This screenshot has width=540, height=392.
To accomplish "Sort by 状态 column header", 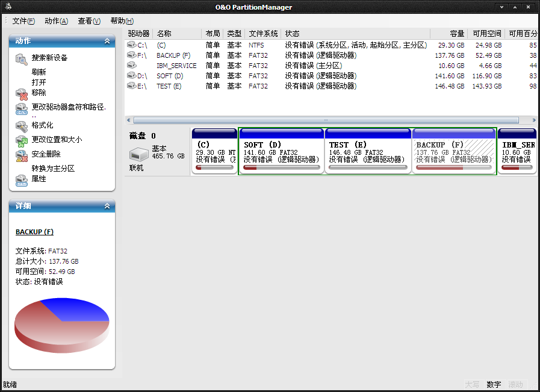I will (x=356, y=33).
